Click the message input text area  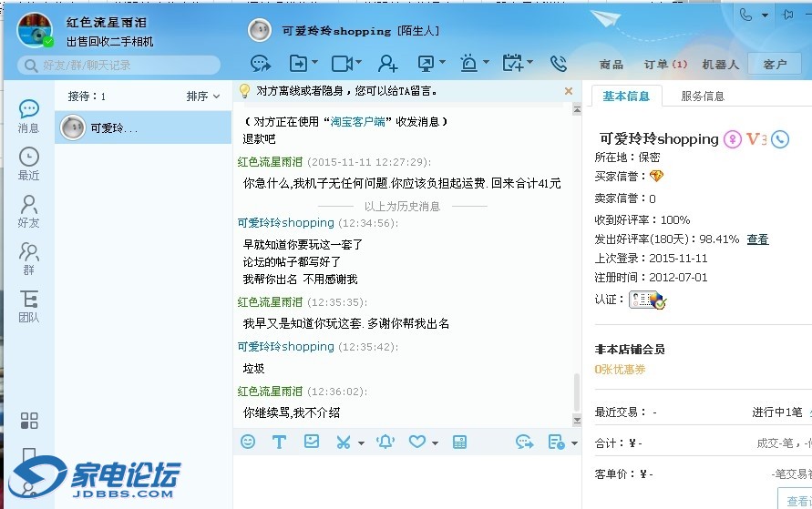click(x=407, y=482)
